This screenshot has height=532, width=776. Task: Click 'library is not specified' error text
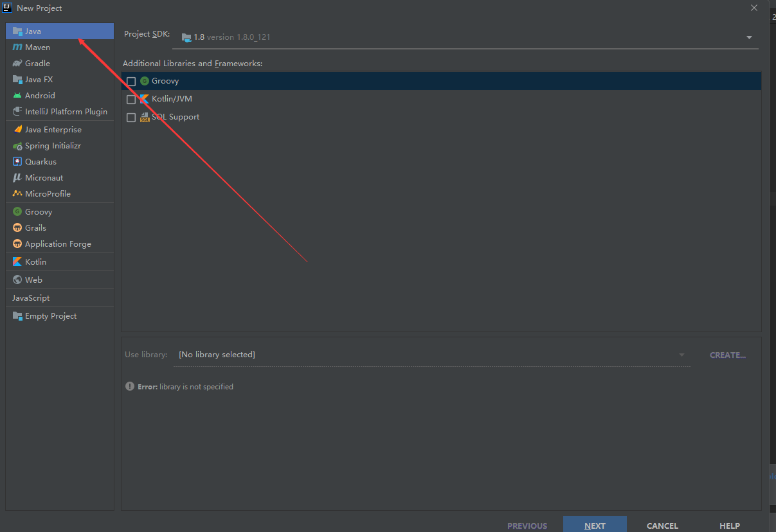[197, 387]
